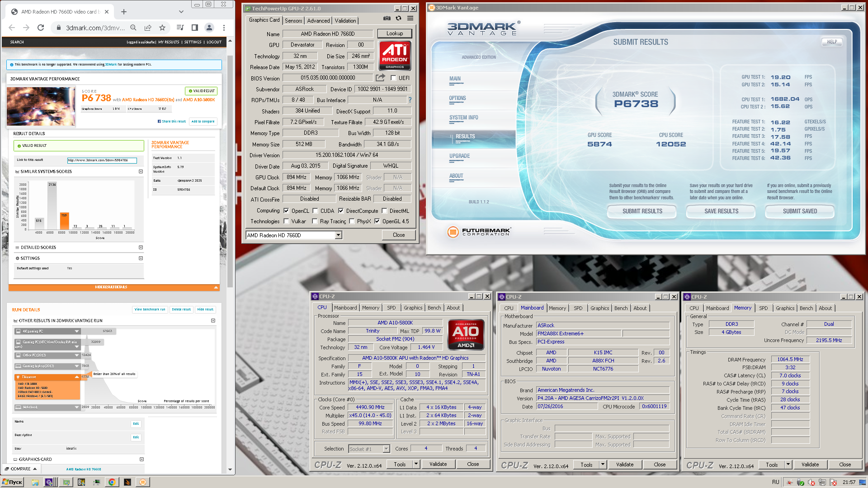Toggle the UEFI checkbox
868x488 pixels.
tap(393, 78)
